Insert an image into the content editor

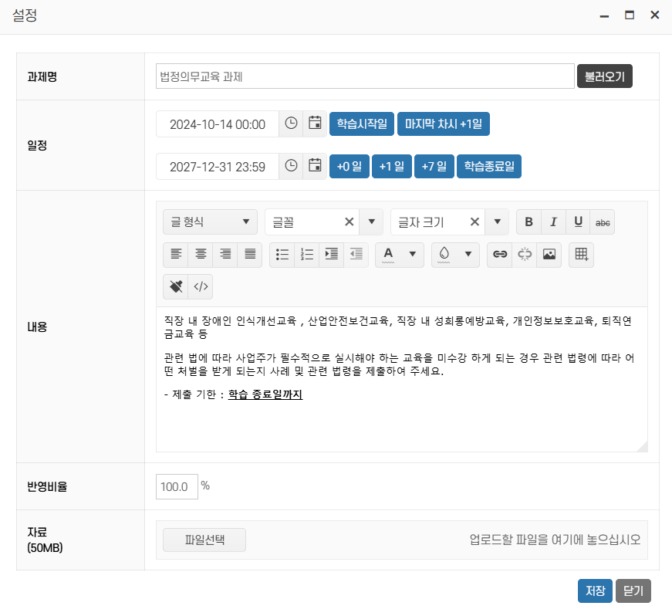tap(549, 254)
